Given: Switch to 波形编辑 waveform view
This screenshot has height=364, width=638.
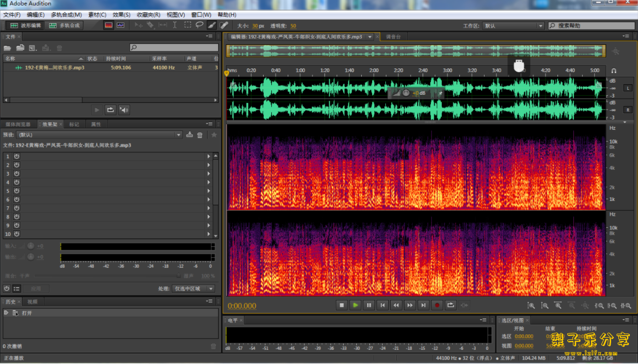Looking at the screenshot, I should click(x=26, y=25).
